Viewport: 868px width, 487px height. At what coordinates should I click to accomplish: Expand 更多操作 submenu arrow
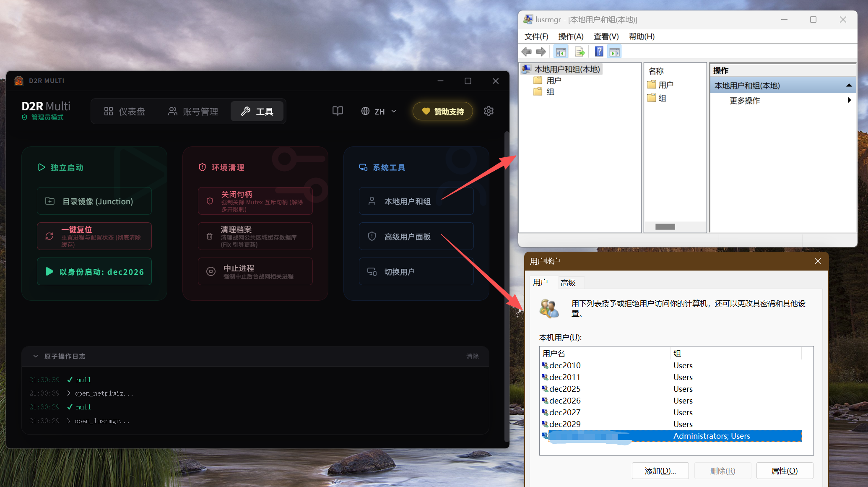[849, 100]
